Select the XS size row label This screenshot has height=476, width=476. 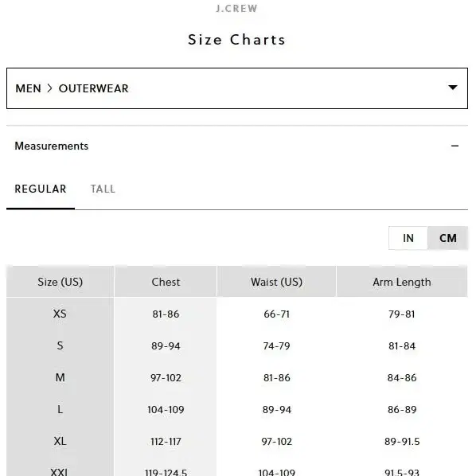(60, 314)
